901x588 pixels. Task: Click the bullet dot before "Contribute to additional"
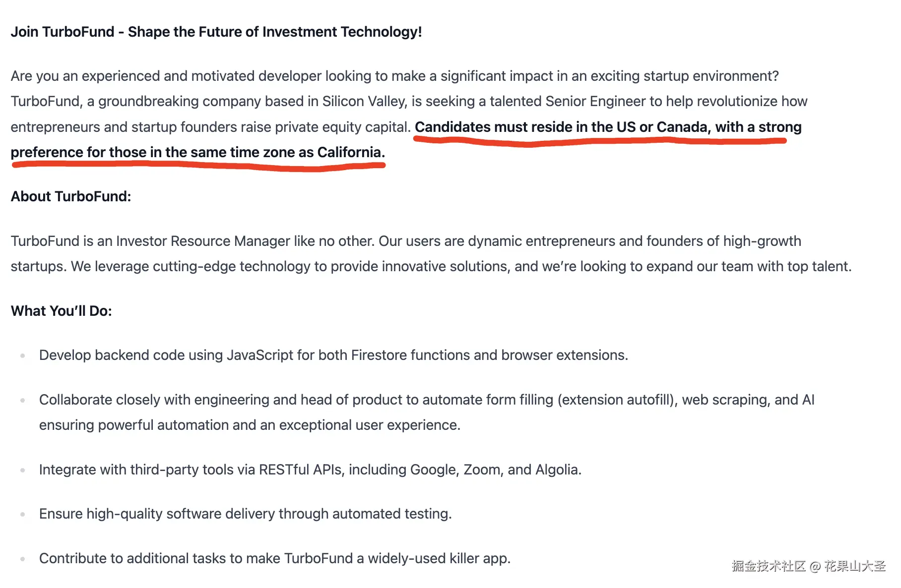click(23, 559)
